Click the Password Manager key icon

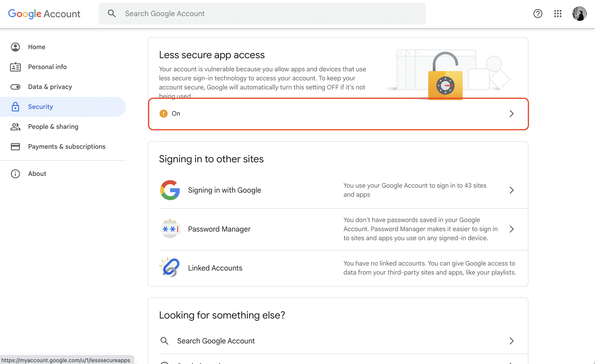pyautogui.click(x=170, y=229)
